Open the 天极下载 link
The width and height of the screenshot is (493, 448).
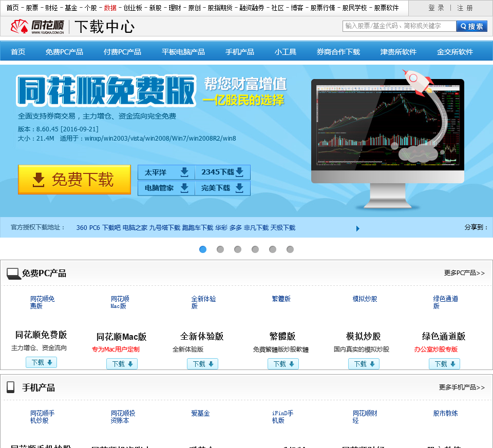(283, 227)
